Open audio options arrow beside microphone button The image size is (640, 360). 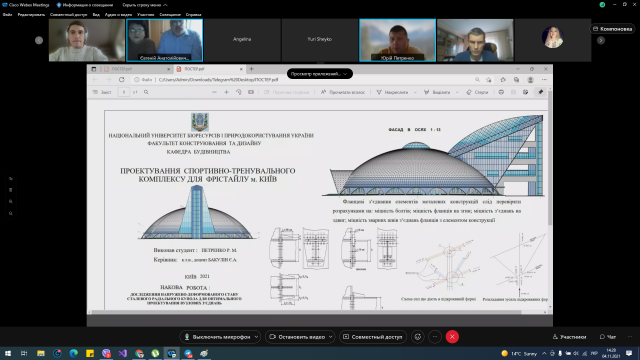pos(256,337)
